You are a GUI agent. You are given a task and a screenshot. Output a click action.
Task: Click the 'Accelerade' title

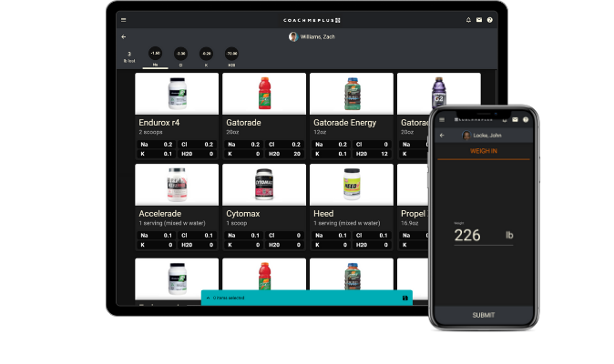tap(159, 214)
